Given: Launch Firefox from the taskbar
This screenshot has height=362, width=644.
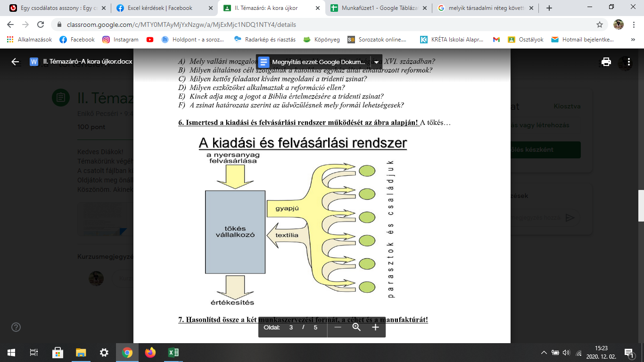Looking at the screenshot, I should point(150,352).
